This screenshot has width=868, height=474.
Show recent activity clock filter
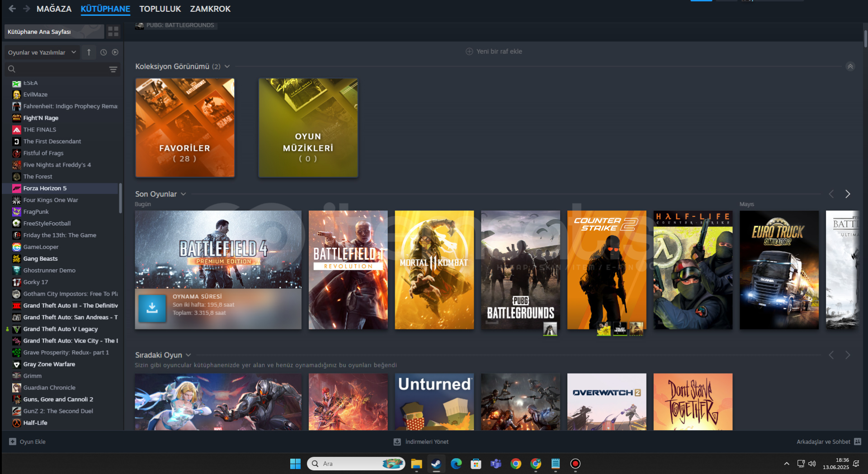pos(104,52)
